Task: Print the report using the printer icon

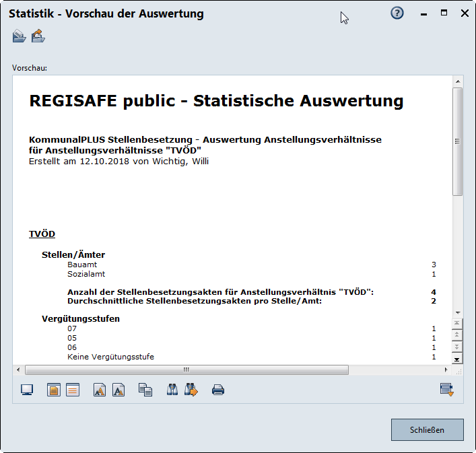Action: (218, 390)
